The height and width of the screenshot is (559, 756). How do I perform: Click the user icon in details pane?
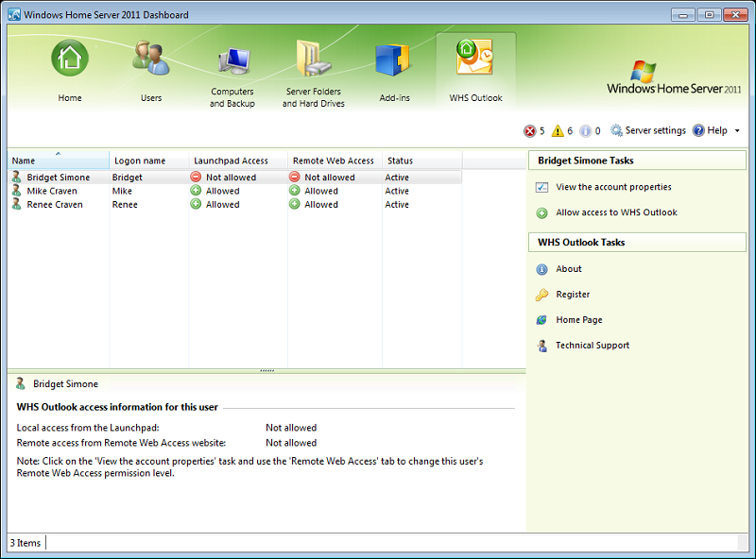tap(20, 383)
